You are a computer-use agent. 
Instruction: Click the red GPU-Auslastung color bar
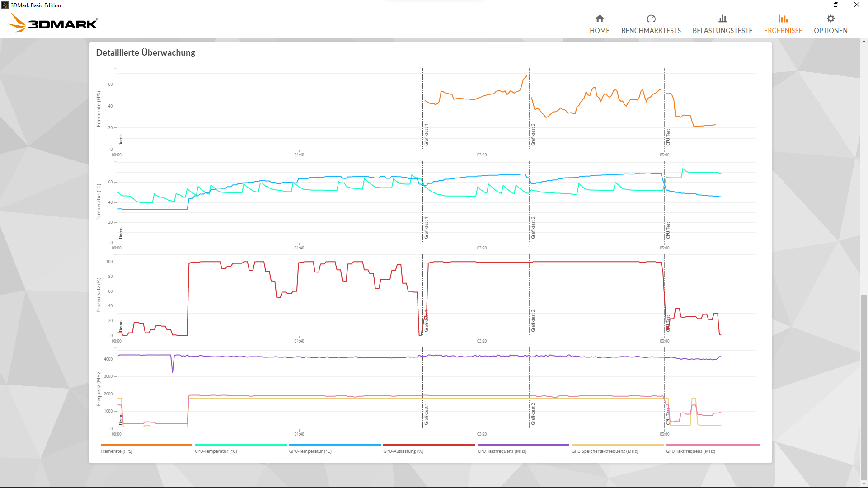coord(429,445)
